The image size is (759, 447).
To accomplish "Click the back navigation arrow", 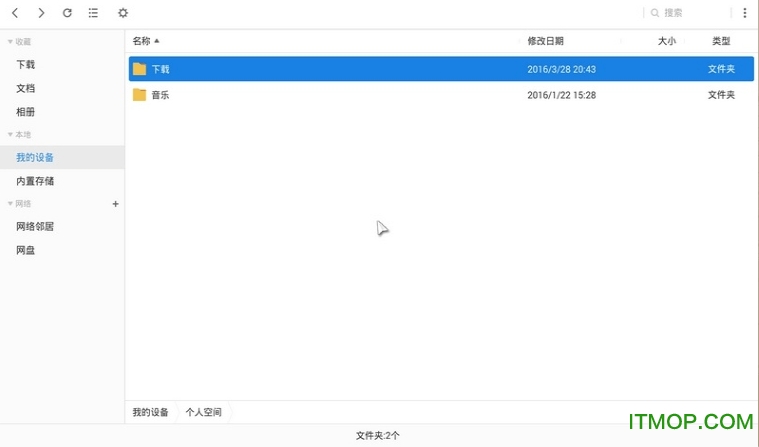I will coord(15,13).
